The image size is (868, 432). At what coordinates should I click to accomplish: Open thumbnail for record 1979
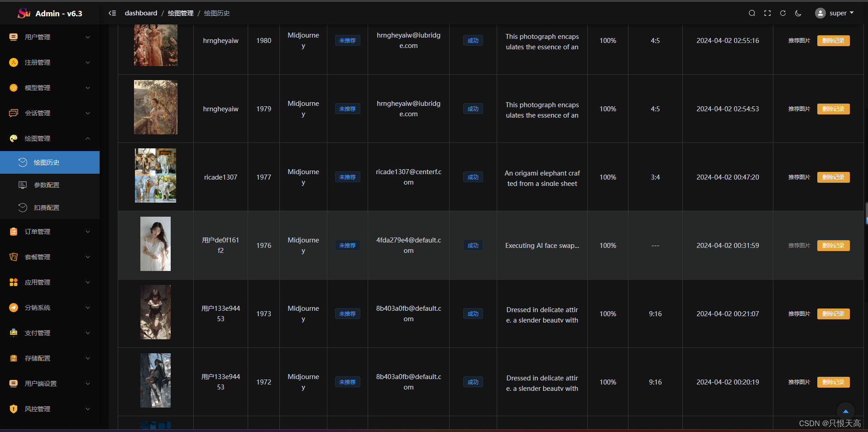pos(155,107)
